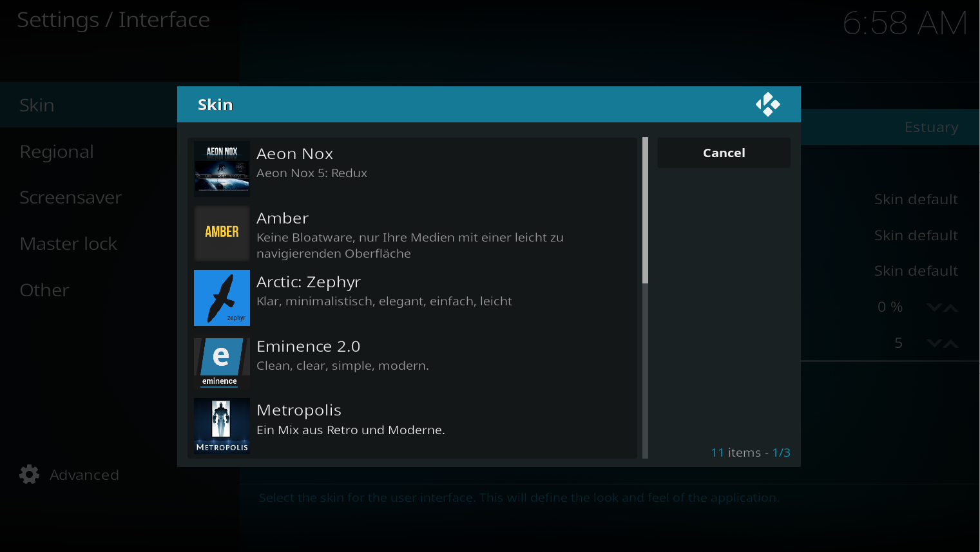The width and height of the screenshot is (980, 552).
Task: Click the Arctic: Zephyr bird icon
Action: [222, 298]
